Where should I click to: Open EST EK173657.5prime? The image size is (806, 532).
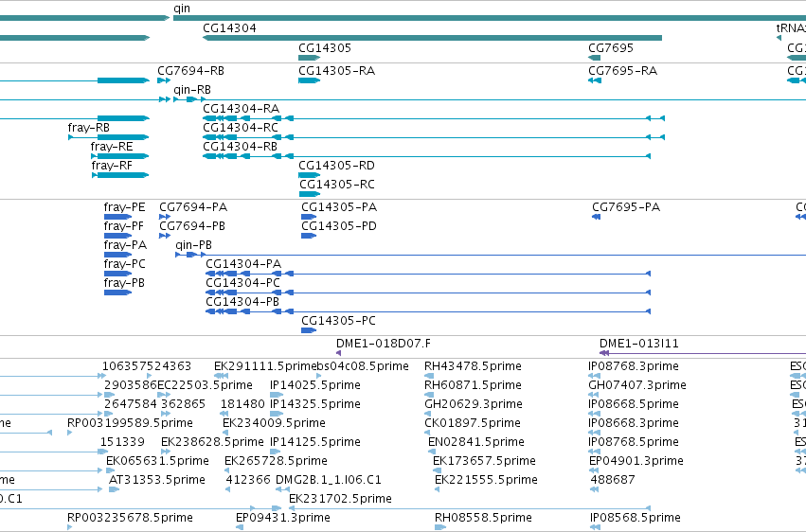point(484,462)
